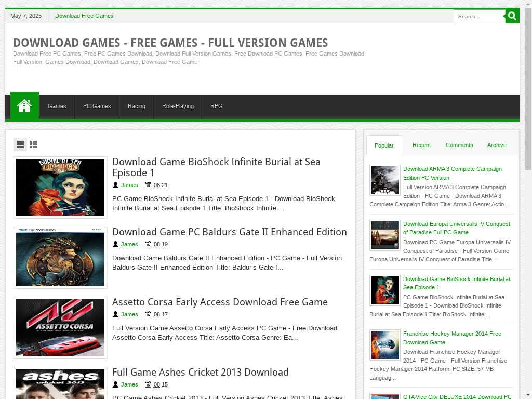
Task: Open Download Game BioShock Infinite post title
Action: click(216, 167)
